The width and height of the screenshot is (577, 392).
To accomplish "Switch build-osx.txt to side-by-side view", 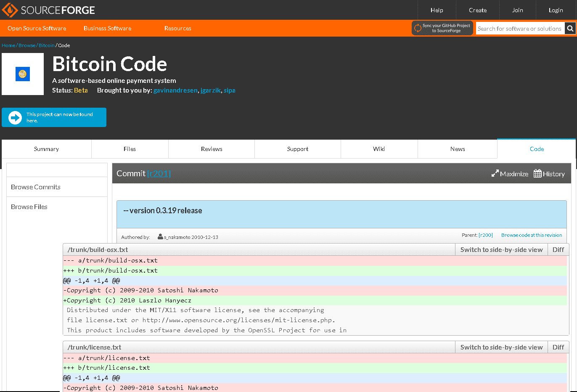I will tap(501, 249).
